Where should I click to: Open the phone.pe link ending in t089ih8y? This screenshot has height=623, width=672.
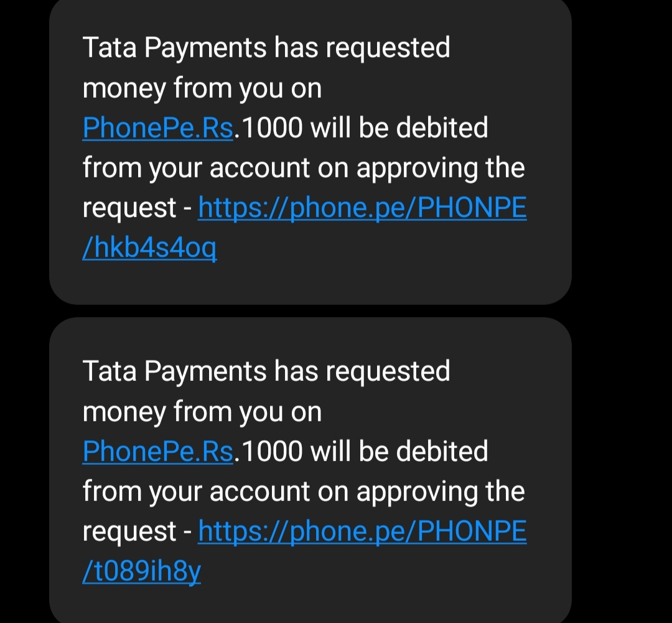[362, 533]
